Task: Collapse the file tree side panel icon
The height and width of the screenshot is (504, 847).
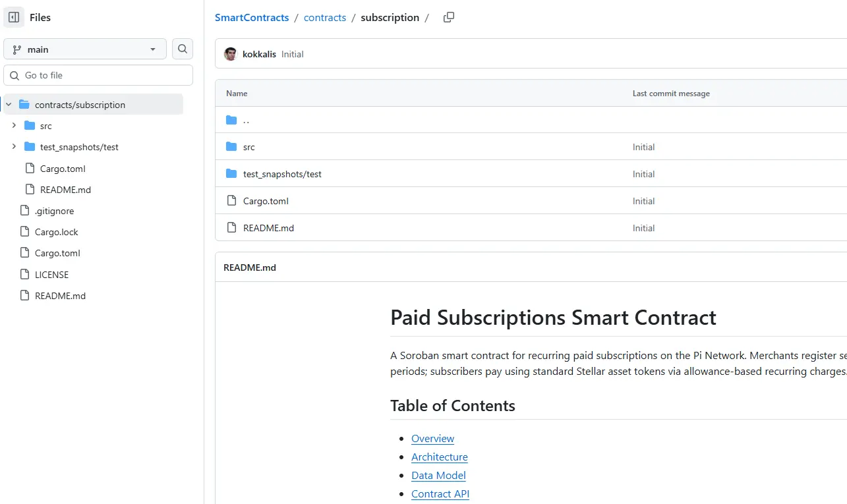Action: 14,18
